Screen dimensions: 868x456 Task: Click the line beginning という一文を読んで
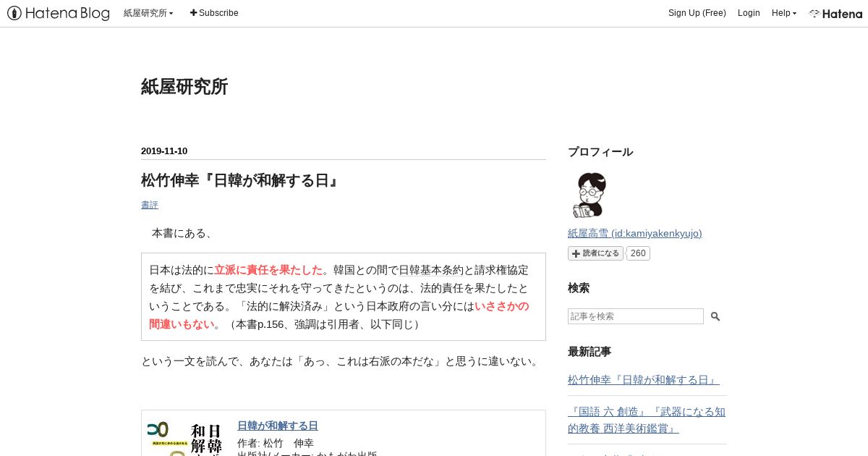(x=340, y=361)
